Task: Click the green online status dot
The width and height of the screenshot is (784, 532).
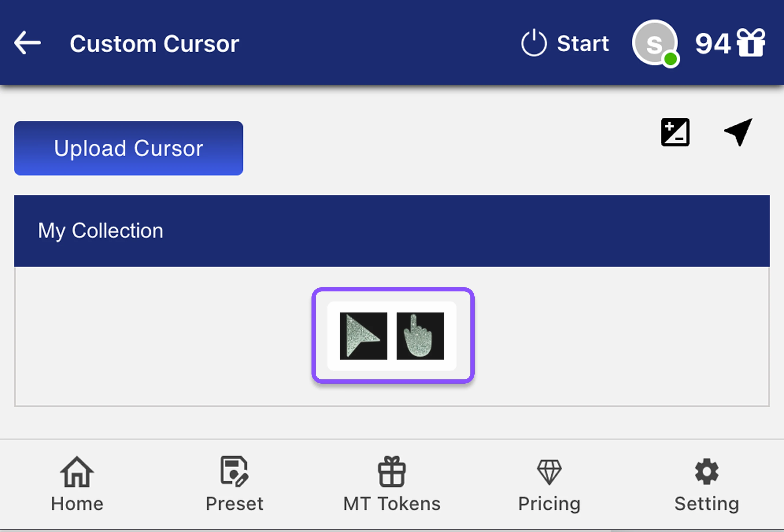Action: tap(670, 59)
